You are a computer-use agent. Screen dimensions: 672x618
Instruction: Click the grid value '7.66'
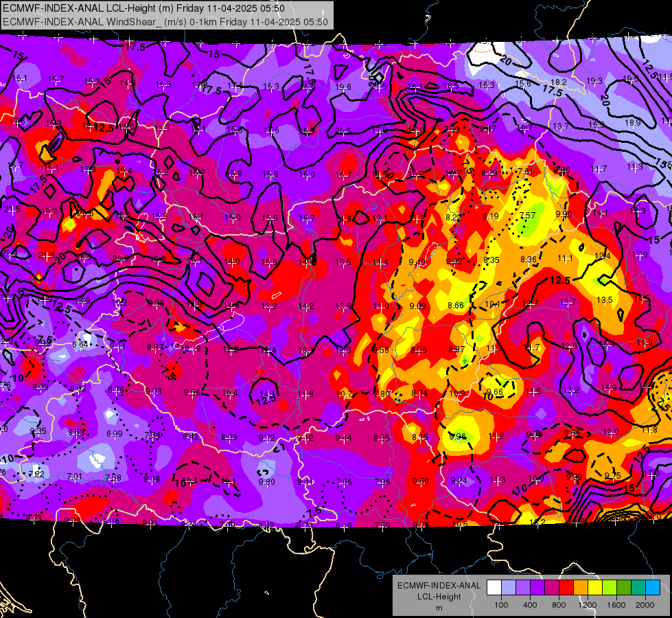344,481
